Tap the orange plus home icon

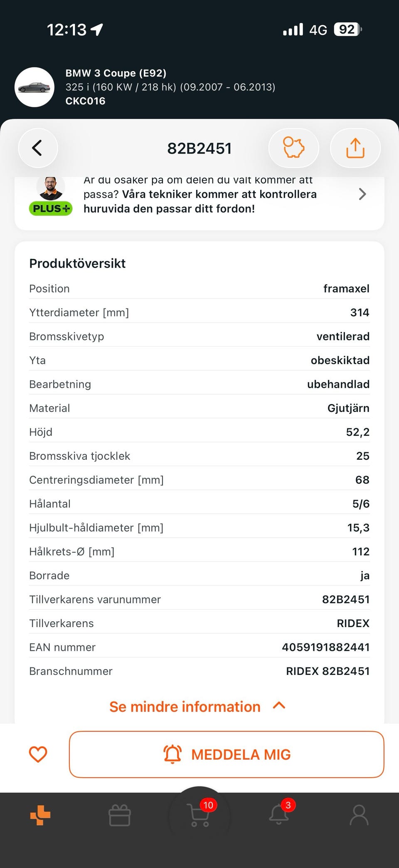pyautogui.click(x=40, y=815)
